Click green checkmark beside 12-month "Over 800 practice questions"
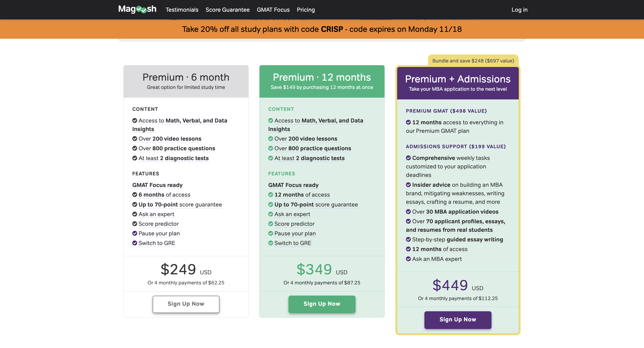 point(271,148)
